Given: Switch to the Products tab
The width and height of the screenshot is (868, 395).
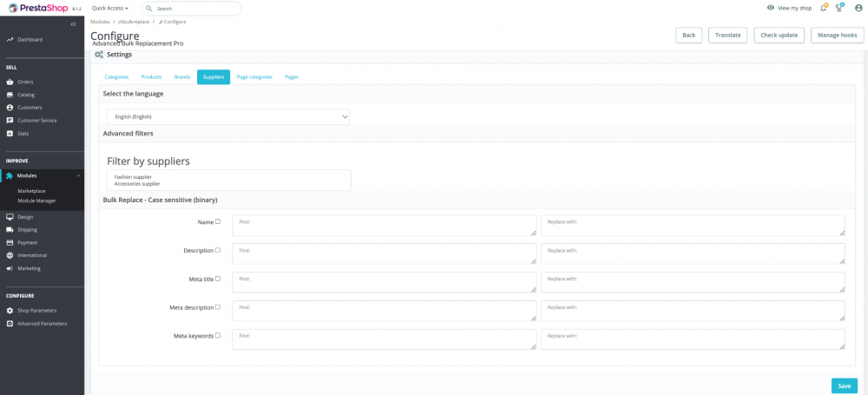Looking at the screenshot, I should click(151, 77).
